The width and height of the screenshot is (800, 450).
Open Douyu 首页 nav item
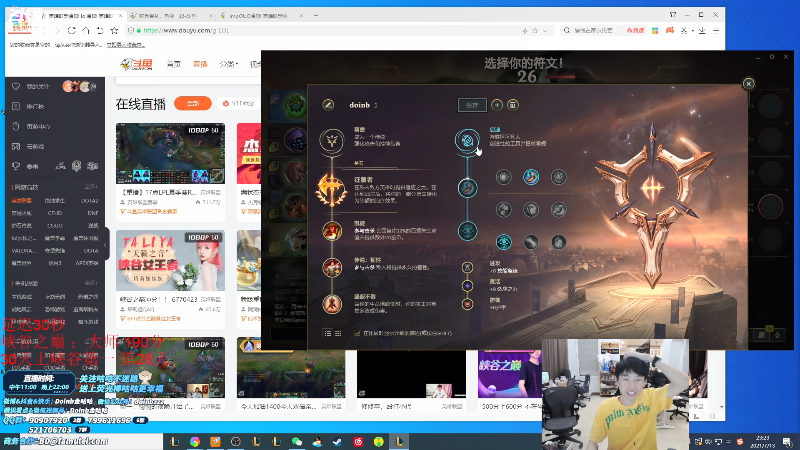coord(173,64)
